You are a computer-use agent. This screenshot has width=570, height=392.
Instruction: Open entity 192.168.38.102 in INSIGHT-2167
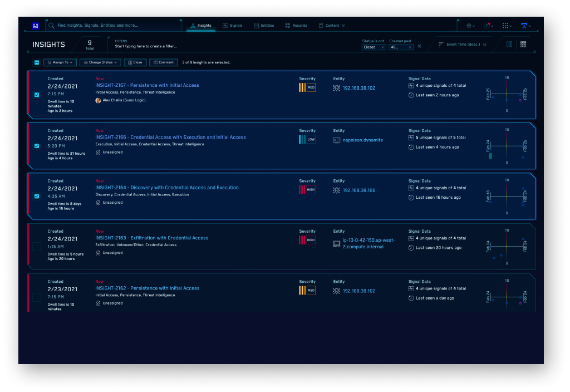[359, 88]
